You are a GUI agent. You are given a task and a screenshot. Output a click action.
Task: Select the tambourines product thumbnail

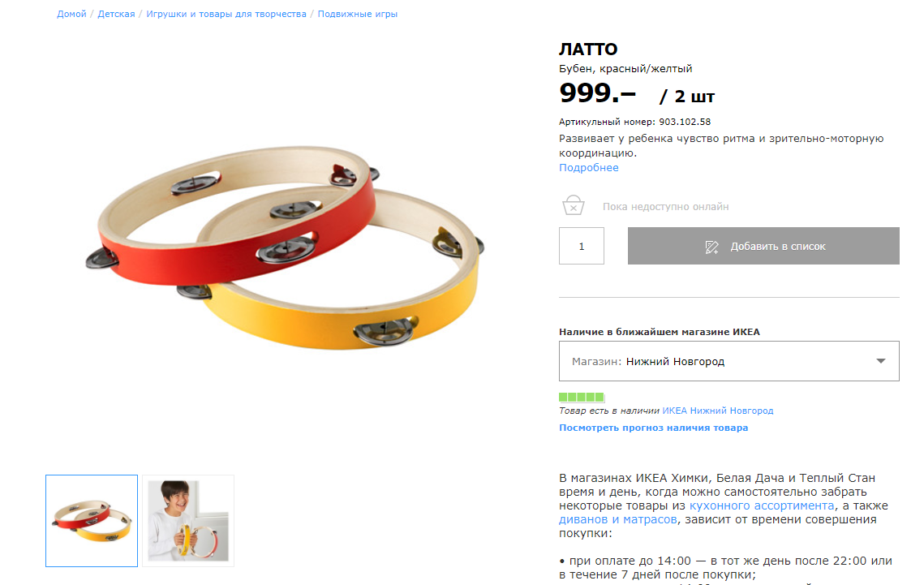coord(92,521)
